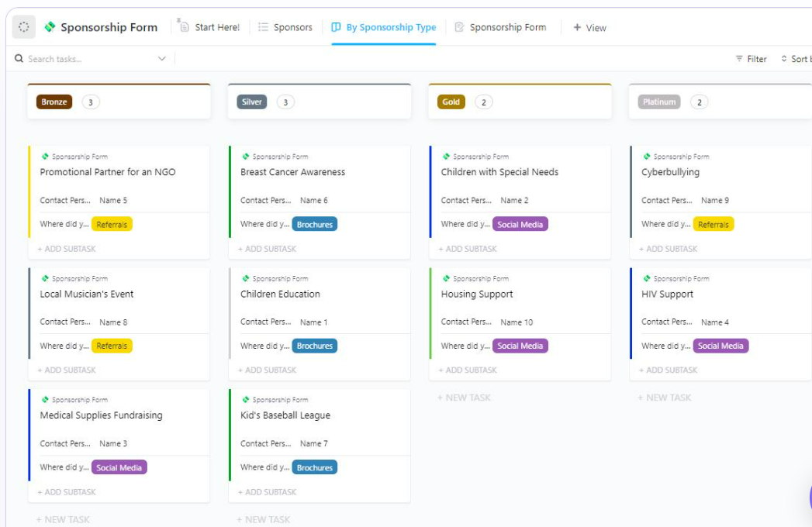Viewport: 812px width, 527px height.
Task: Add a new view with + View
Action: coord(589,27)
